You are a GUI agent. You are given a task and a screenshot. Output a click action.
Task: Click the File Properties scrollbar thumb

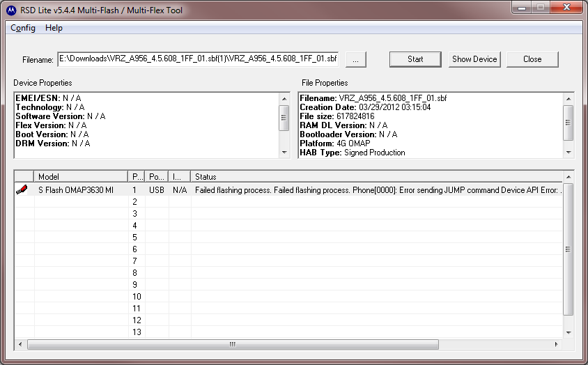pos(568,123)
